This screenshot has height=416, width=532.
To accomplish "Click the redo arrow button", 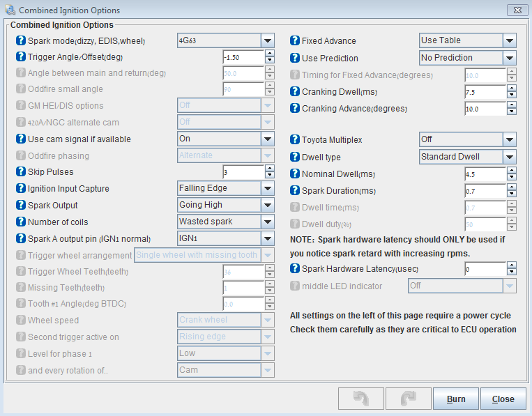I will pos(409,399).
